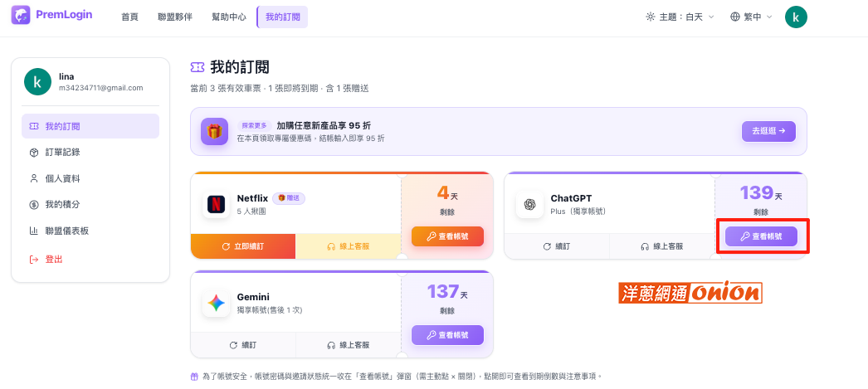Click the globe language icon
The height and width of the screenshot is (389, 868).
pyautogui.click(x=735, y=17)
